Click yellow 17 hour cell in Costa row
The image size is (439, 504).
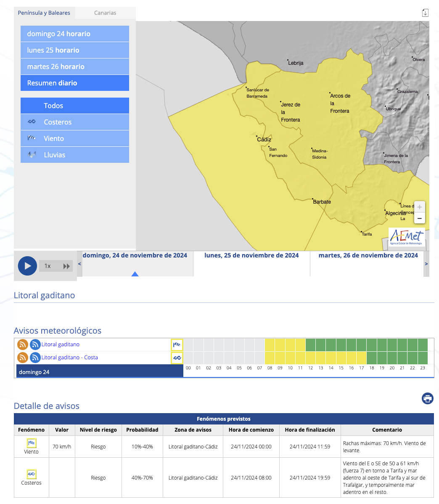362,358
